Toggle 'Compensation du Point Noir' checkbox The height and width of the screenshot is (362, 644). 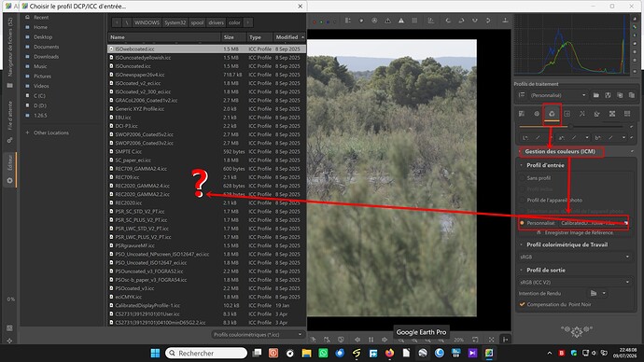pos(522,304)
